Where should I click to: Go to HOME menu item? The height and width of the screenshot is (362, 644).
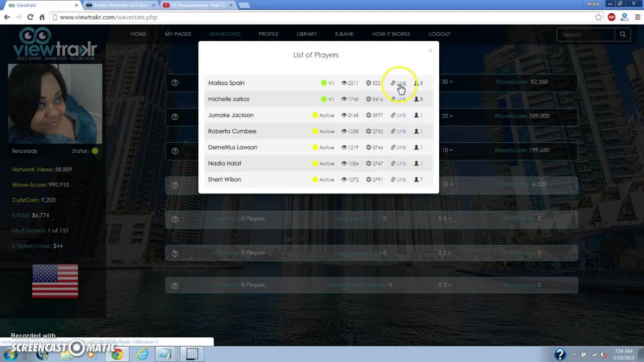138,34
